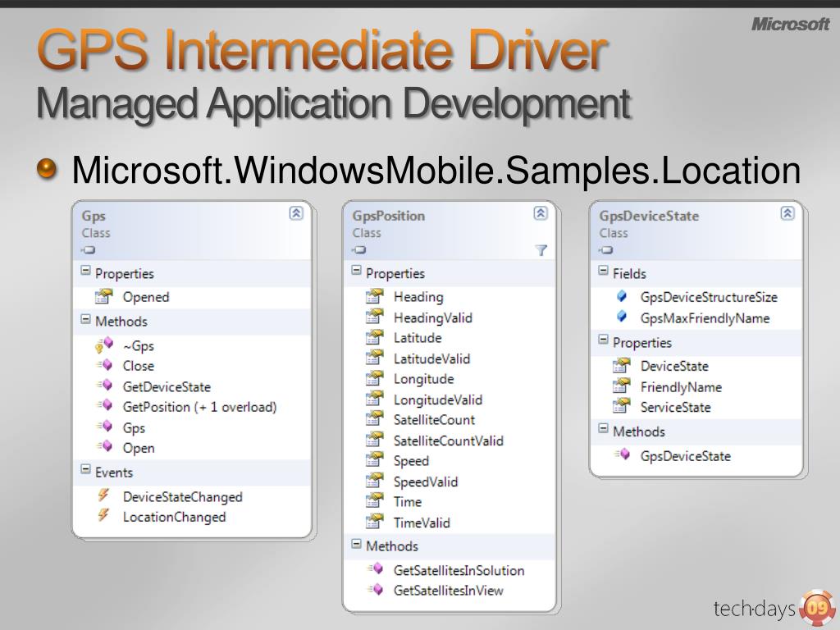This screenshot has height=630, width=840.
Task: Click the lollipop connector under Gps Class
Action: point(88,249)
